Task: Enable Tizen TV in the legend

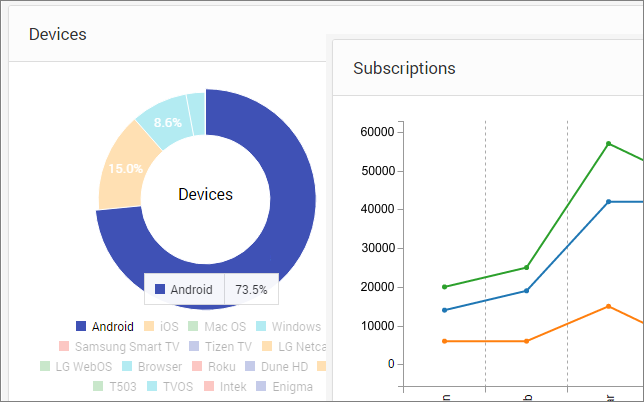Action: 221,346
